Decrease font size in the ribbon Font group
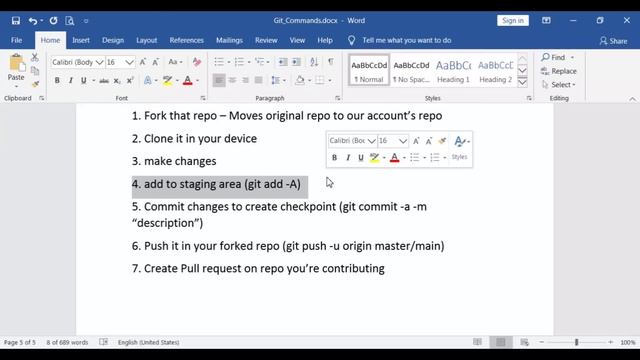Image resolution: width=640 pixels, height=360 pixels. [155, 62]
